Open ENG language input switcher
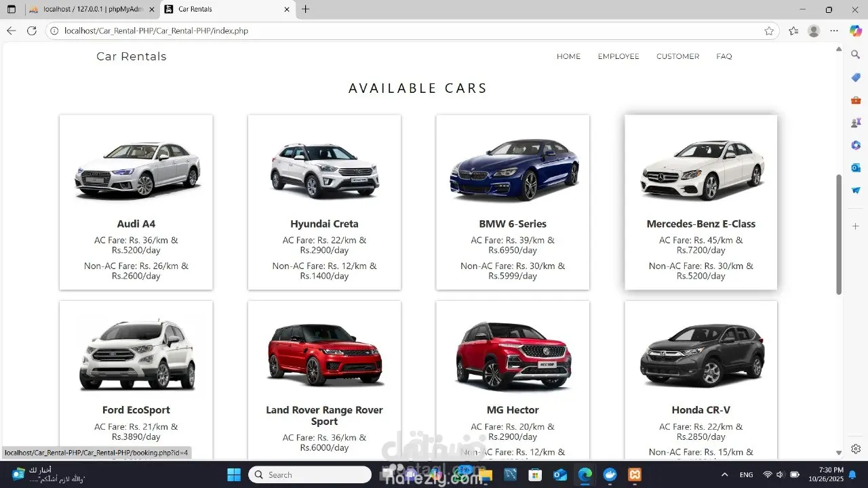This screenshot has height=488, width=868. tap(746, 474)
